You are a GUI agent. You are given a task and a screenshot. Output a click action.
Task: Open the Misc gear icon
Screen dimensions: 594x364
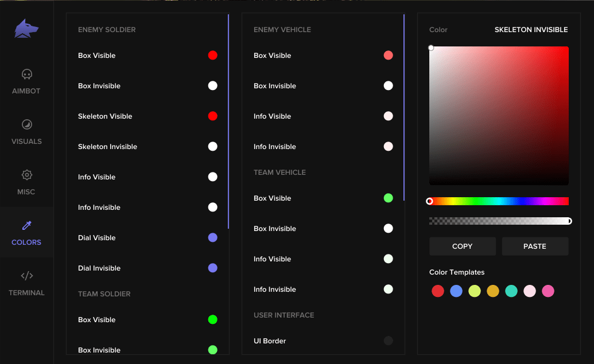click(x=26, y=175)
